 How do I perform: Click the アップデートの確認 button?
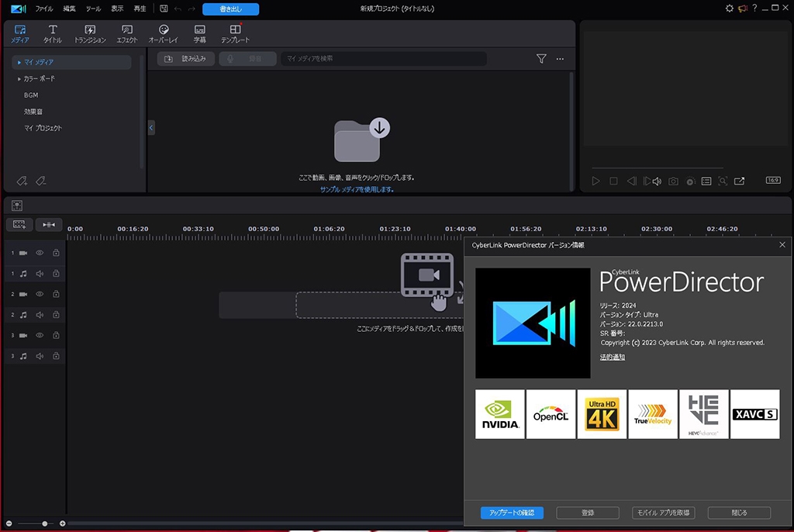[512, 513]
